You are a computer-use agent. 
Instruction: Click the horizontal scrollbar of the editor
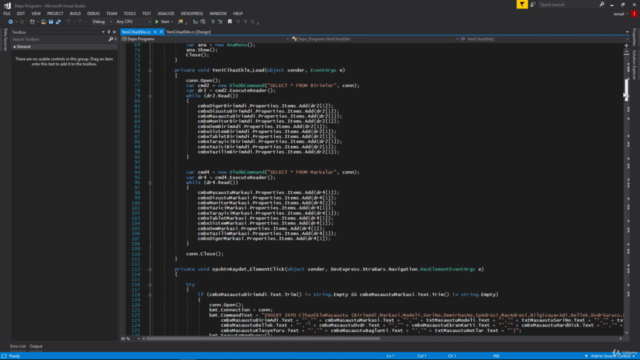(x=263, y=338)
